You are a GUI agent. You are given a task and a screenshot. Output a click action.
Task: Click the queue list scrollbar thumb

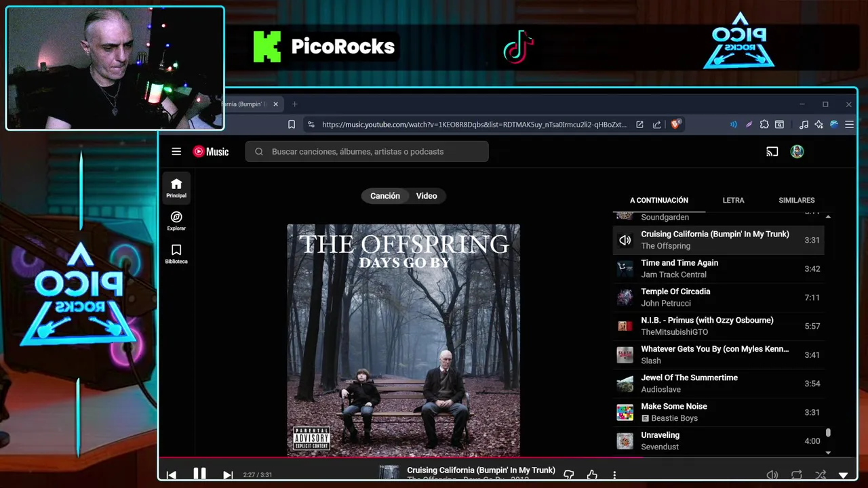point(828,433)
